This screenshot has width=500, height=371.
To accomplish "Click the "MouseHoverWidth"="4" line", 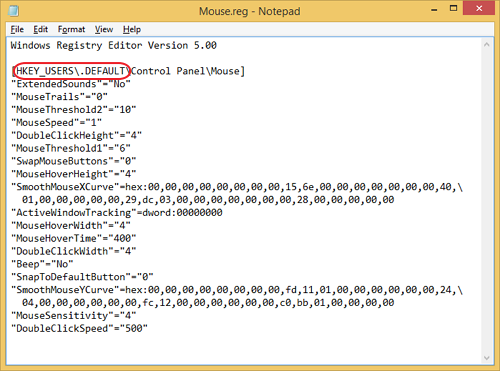I will [71, 226].
